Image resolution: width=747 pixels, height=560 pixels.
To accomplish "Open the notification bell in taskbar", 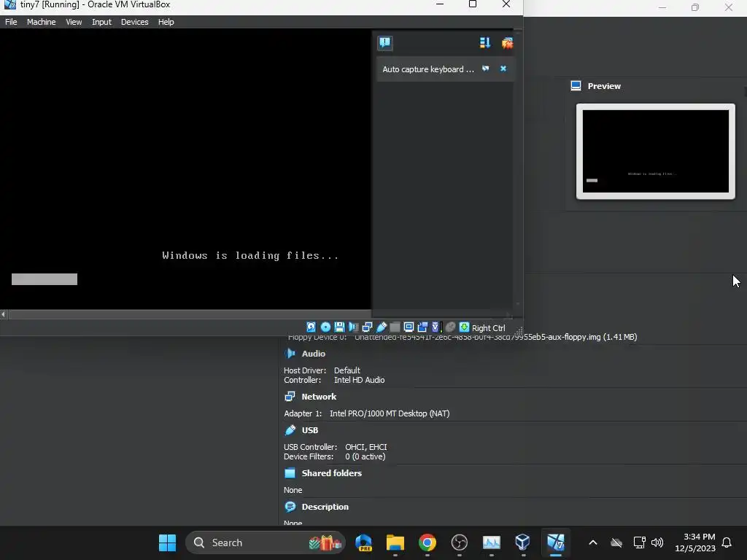I will tap(727, 542).
